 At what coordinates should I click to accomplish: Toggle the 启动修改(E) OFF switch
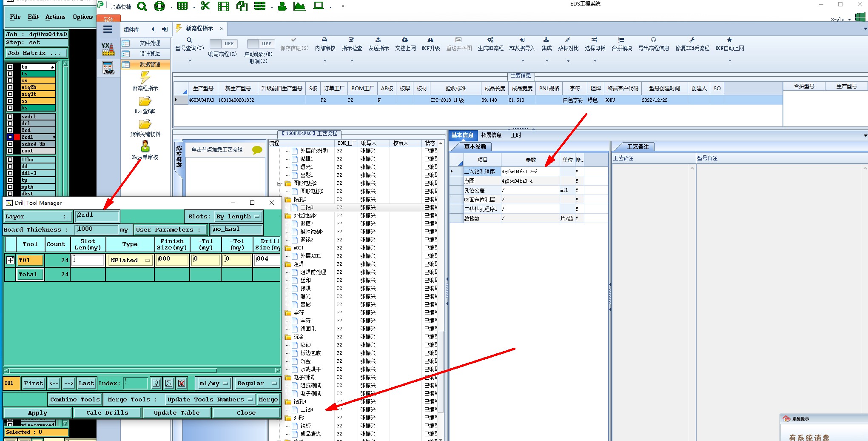point(260,43)
